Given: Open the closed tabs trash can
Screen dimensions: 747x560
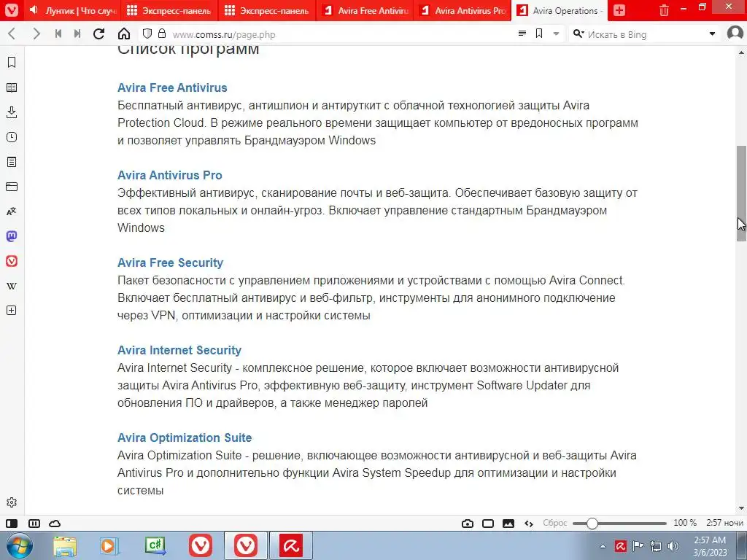Looking at the screenshot, I should 664,10.
